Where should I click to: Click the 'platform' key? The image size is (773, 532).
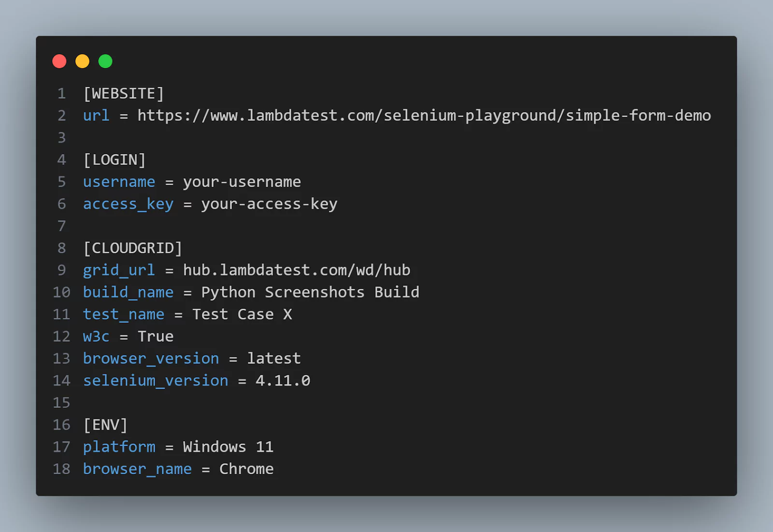point(119,447)
